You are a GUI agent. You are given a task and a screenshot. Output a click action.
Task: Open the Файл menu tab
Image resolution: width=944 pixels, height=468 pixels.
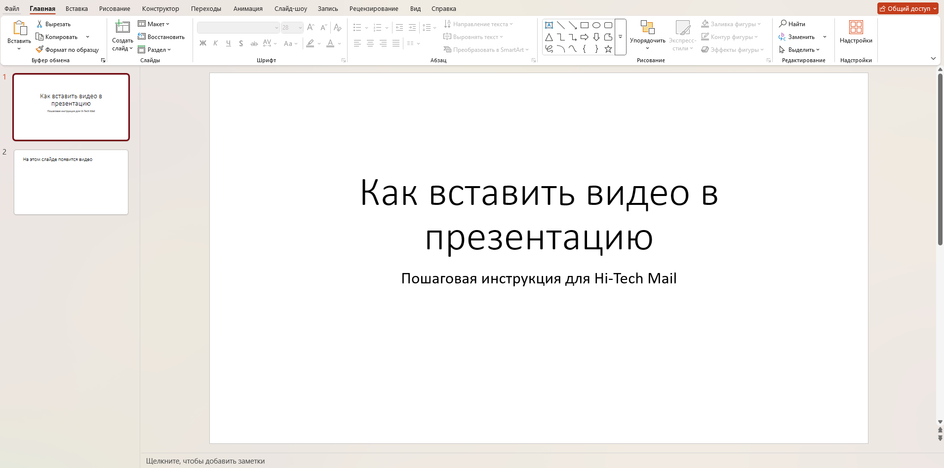(x=11, y=8)
